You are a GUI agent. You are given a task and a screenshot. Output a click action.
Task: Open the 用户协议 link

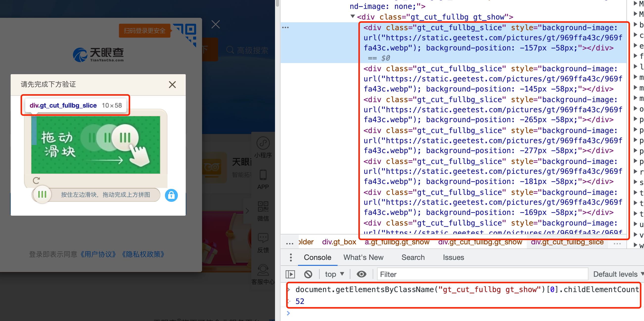[98, 254]
